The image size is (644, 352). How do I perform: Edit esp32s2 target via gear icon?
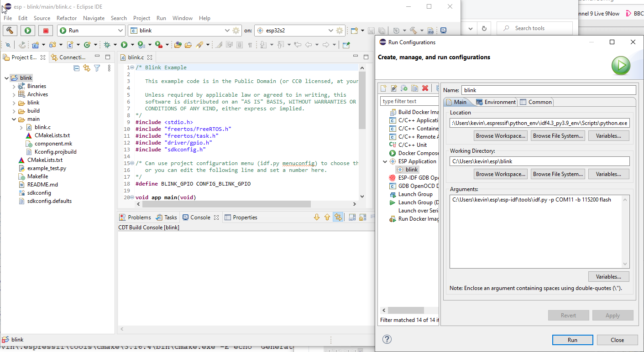(340, 31)
